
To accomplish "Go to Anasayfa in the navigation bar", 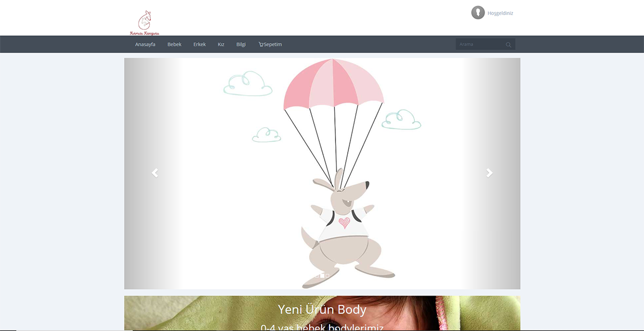I will [x=145, y=45].
